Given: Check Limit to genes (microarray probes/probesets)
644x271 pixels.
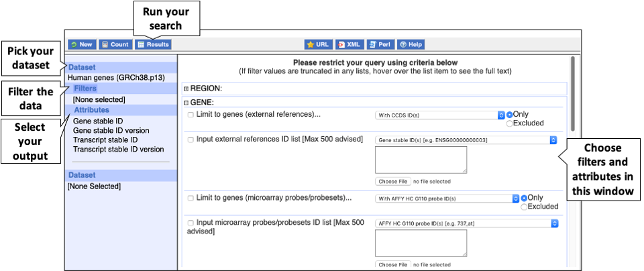Looking at the screenshot, I should [x=191, y=198].
